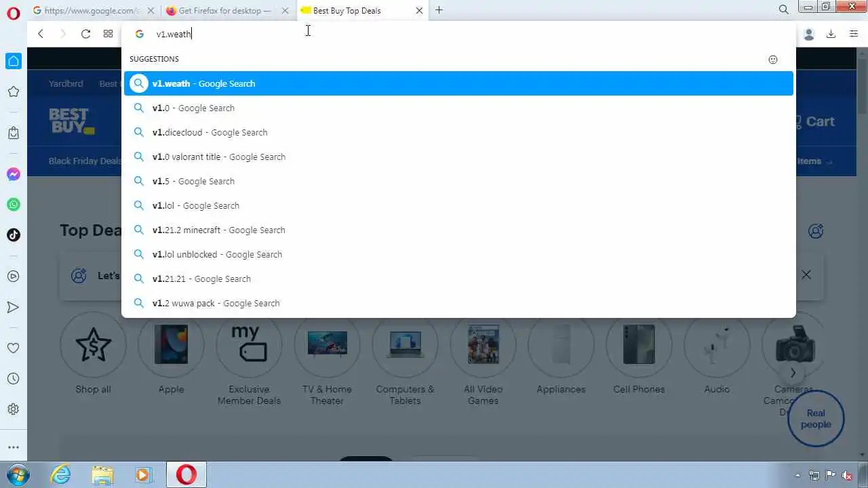The height and width of the screenshot is (488, 868).
Task: Close the google.com tab
Action: tap(151, 11)
